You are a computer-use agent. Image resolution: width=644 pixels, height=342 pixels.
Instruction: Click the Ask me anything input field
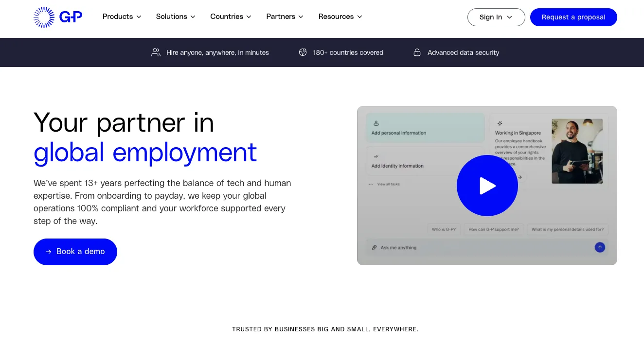(487, 248)
